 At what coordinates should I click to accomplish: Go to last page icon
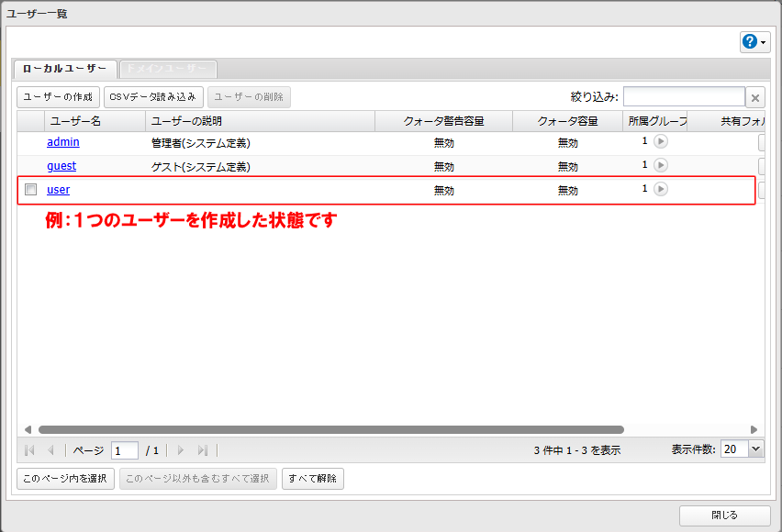(x=202, y=450)
